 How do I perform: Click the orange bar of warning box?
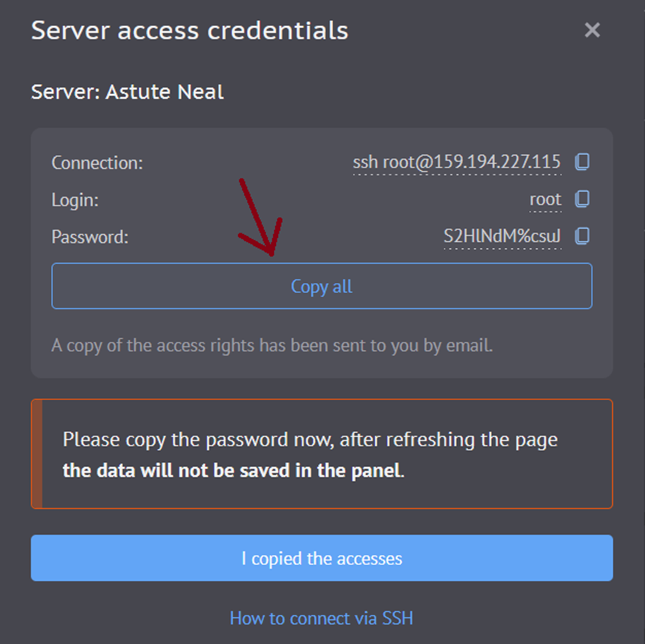click(x=37, y=454)
